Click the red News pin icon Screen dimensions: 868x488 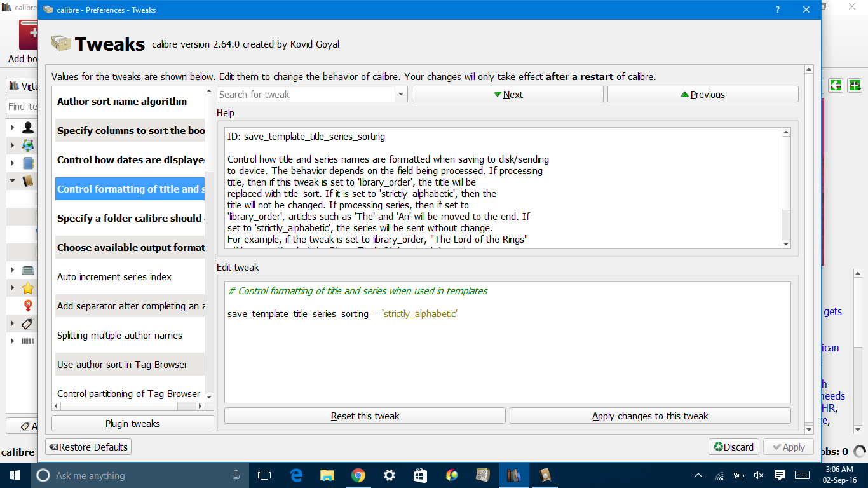[28, 306]
